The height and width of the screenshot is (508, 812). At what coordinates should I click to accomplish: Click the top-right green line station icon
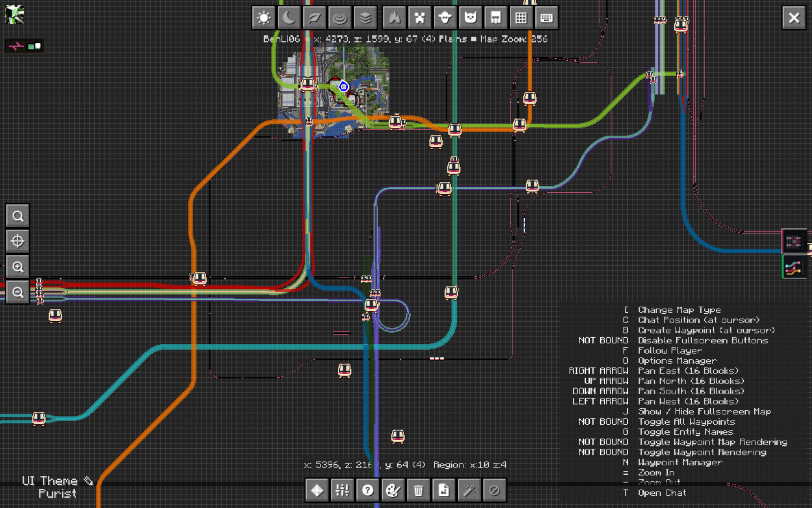coord(681,24)
